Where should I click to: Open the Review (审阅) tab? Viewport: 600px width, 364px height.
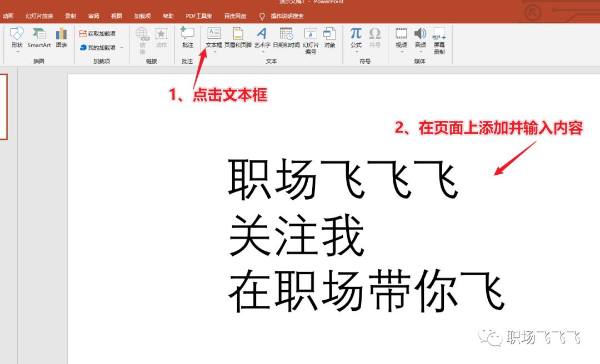coord(93,16)
